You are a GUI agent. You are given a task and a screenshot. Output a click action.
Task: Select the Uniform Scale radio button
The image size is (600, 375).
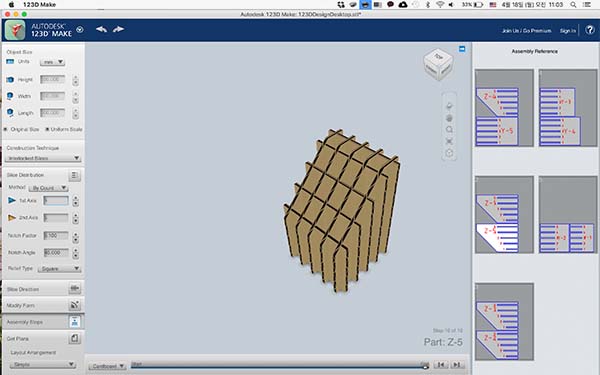click(47, 129)
